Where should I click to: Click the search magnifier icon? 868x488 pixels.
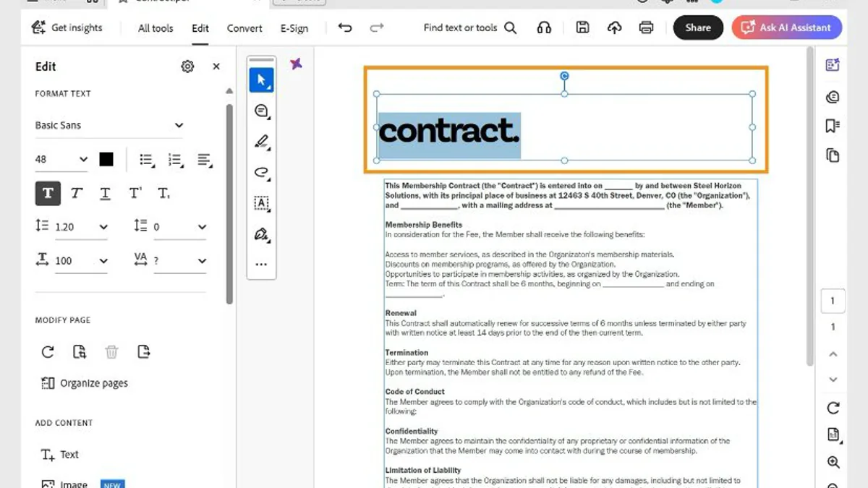pyautogui.click(x=510, y=28)
